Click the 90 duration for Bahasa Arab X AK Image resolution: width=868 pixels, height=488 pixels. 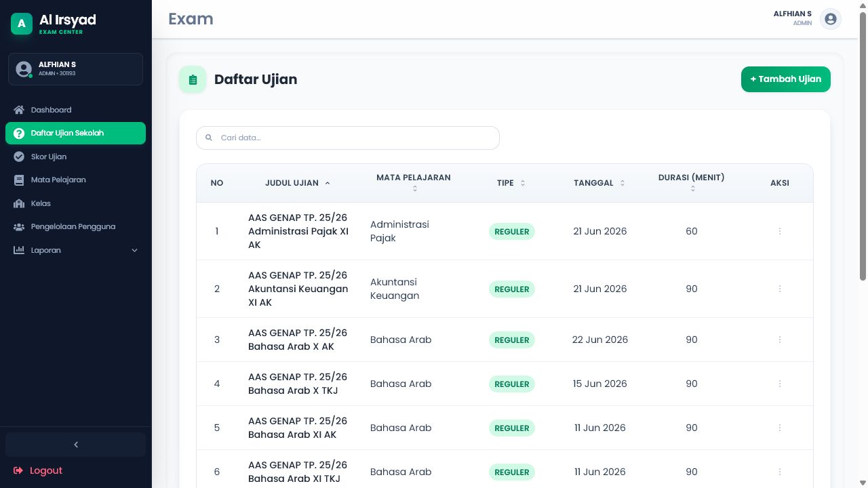(x=692, y=340)
